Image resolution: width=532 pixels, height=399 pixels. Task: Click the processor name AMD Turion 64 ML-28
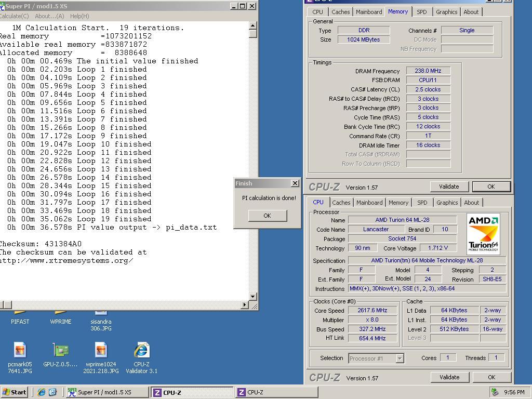pos(402,220)
